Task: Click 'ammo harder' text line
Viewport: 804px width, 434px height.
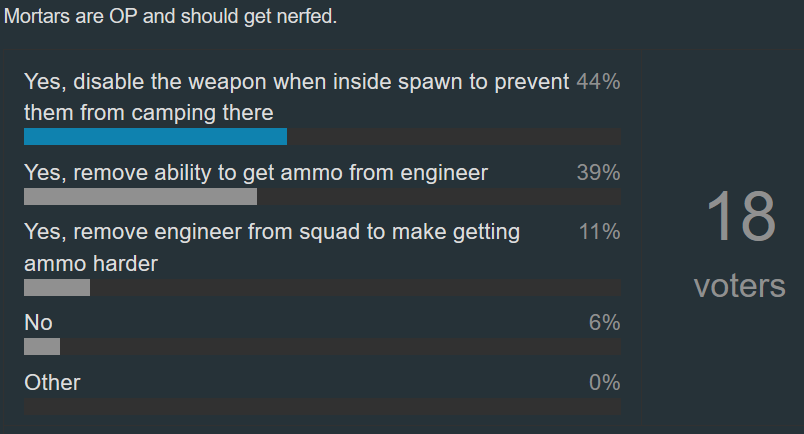Action: coord(91,264)
